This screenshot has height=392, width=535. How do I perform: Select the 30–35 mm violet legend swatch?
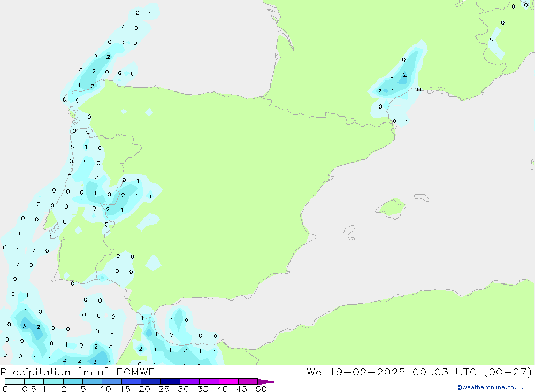coord(189,381)
